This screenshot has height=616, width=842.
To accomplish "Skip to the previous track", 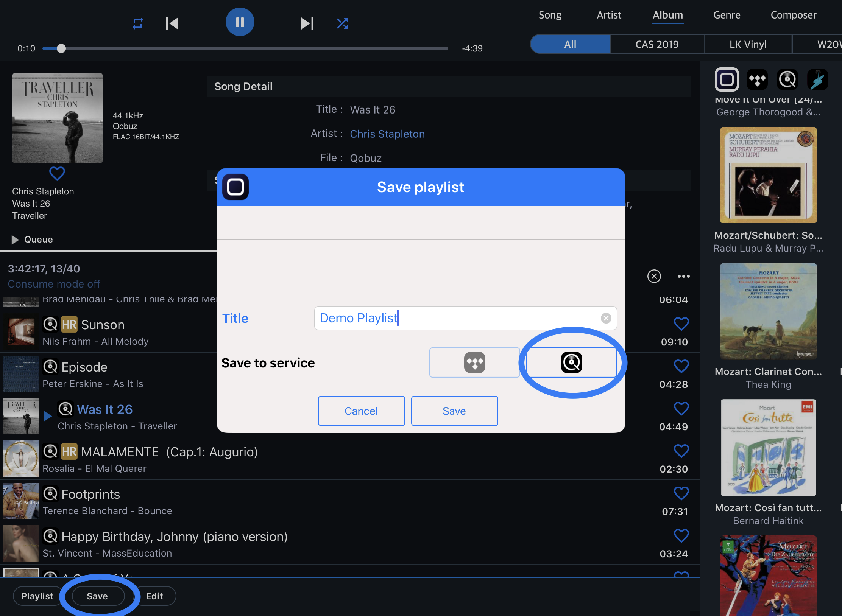I will tap(172, 23).
